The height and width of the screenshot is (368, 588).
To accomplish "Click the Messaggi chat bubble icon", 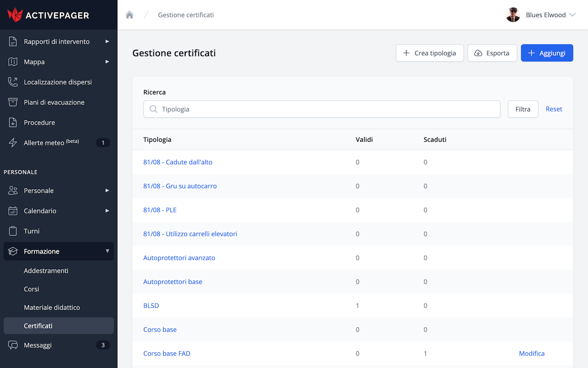I will 13,345.
